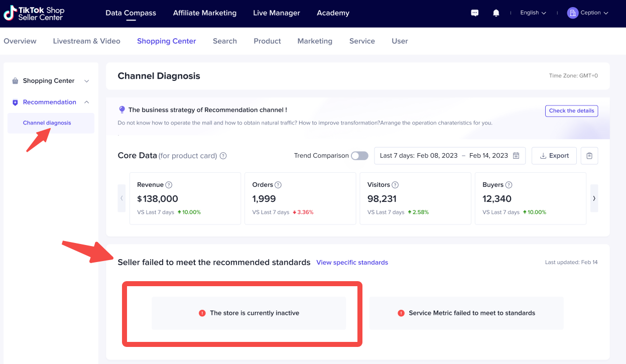Open the Last 7 days date picker
Image resolution: width=626 pixels, height=364 pixels.
pyautogui.click(x=449, y=156)
